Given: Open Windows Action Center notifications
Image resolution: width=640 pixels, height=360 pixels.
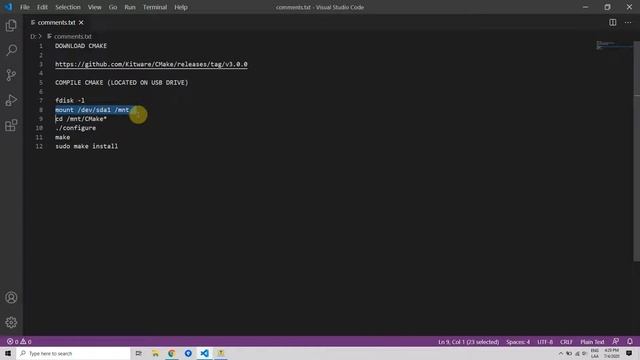Looking at the screenshot, I should [629, 353].
